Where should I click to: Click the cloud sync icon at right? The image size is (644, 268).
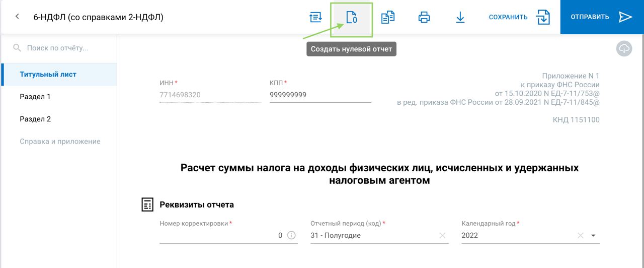point(624,48)
